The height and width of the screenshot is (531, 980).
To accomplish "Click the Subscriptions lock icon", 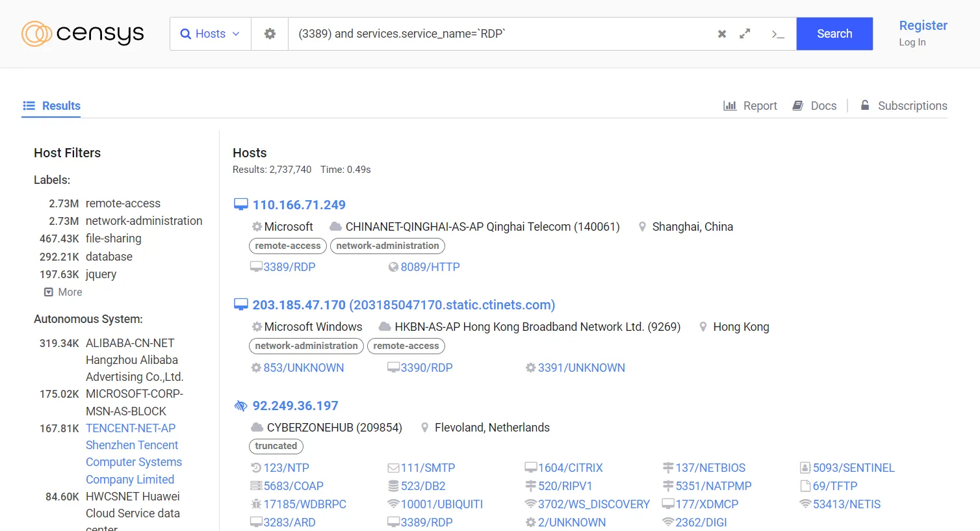I will tap(864, 105).
